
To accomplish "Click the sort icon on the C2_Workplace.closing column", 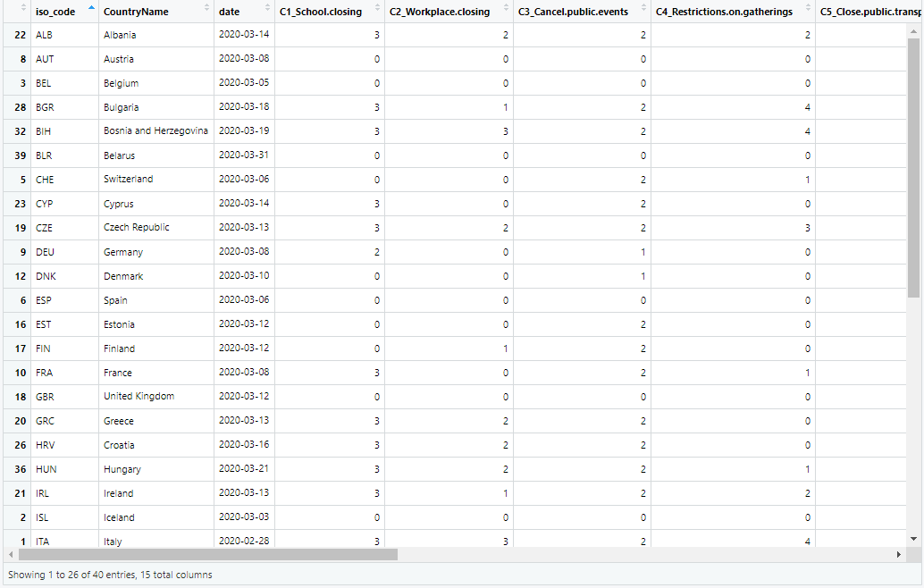I will click(x=506, y=11).
